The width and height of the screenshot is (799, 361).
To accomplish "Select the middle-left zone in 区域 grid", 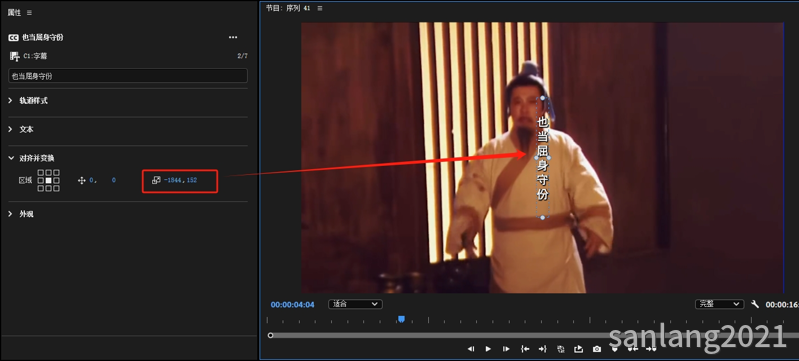I will 41,180.
